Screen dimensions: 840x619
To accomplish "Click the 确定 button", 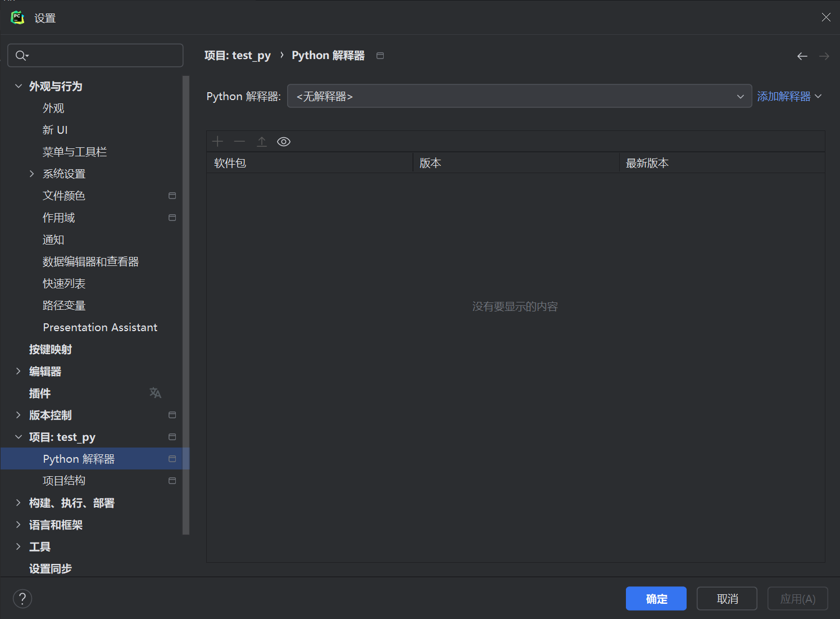I will [656, 598].
